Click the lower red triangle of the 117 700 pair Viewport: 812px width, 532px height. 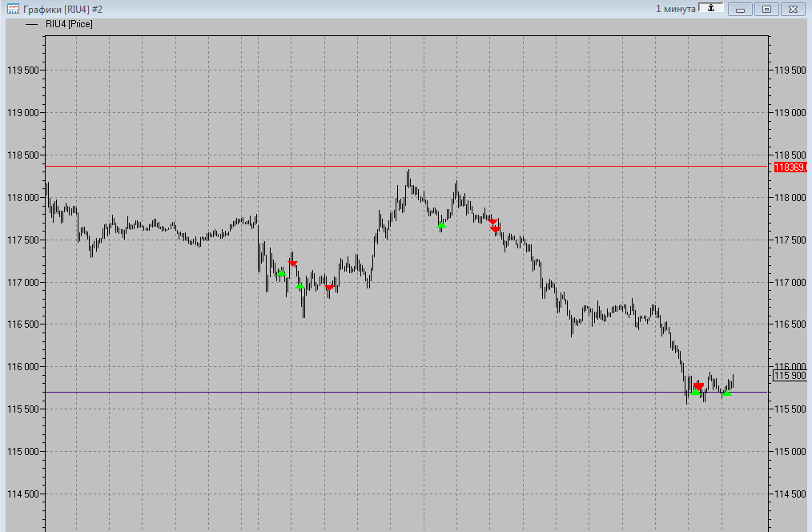496,229
